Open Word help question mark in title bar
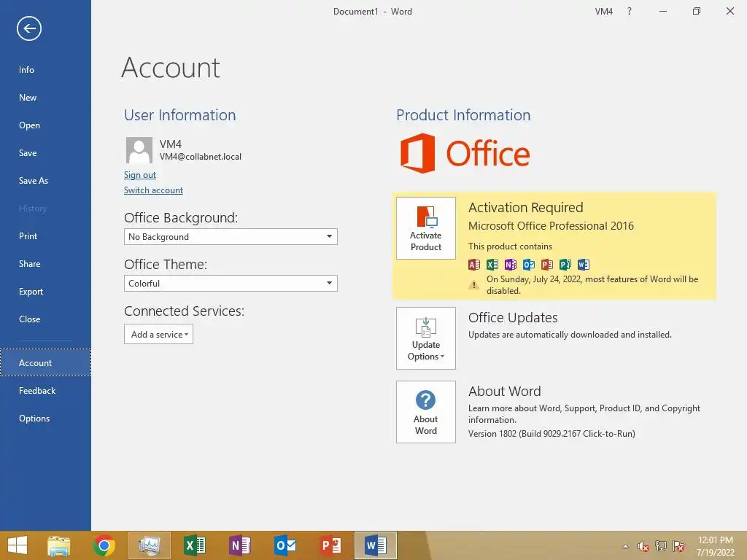This screenshot has width=747, height=560. [630, 11]
